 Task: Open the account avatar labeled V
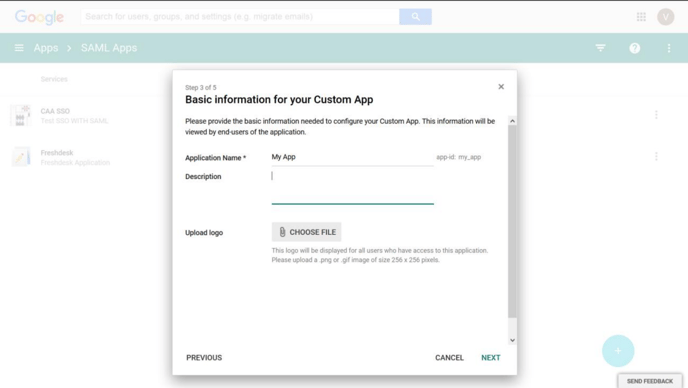(x=665, y=17)
